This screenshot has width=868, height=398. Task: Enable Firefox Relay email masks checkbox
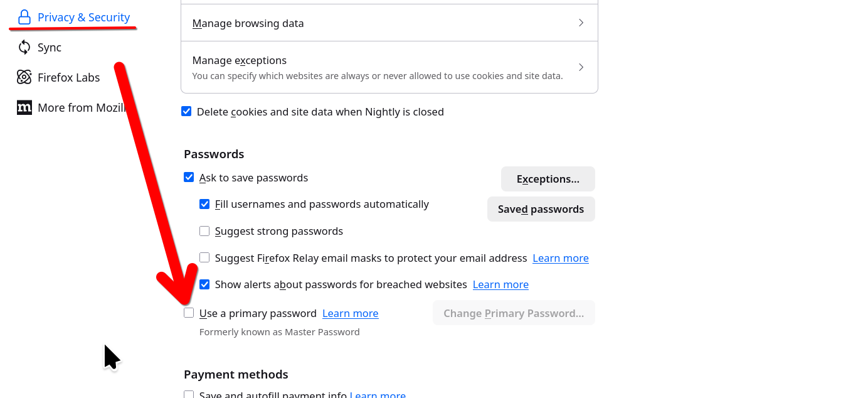click(204, 257)
